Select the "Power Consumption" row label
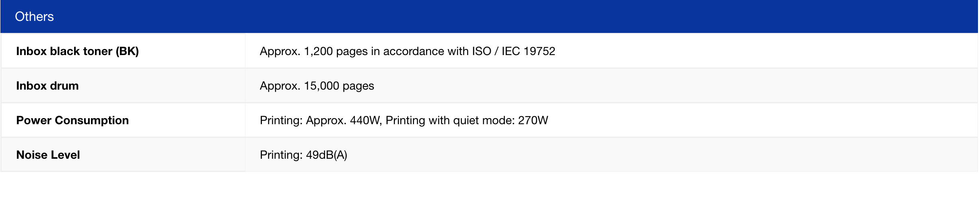This screenshot has height=213, width=980. [72, 121]
